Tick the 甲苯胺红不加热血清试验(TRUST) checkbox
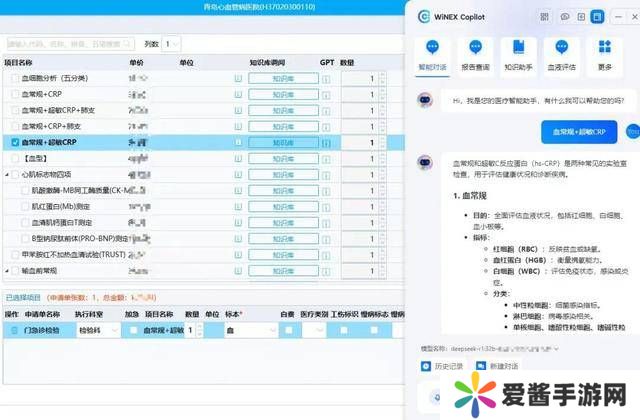640x420 pixels. tap(14, 254)
